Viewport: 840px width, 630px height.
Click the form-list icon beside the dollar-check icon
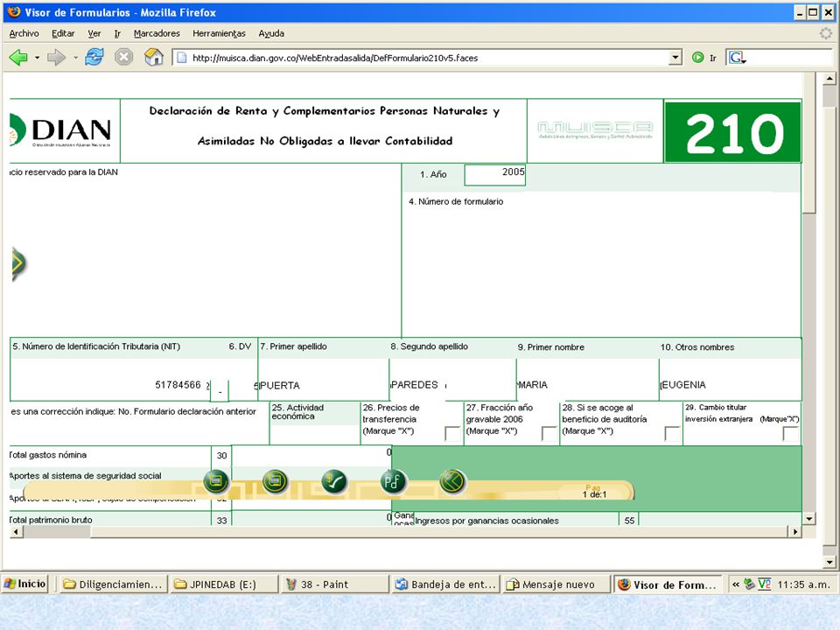(x=275, y=481)
